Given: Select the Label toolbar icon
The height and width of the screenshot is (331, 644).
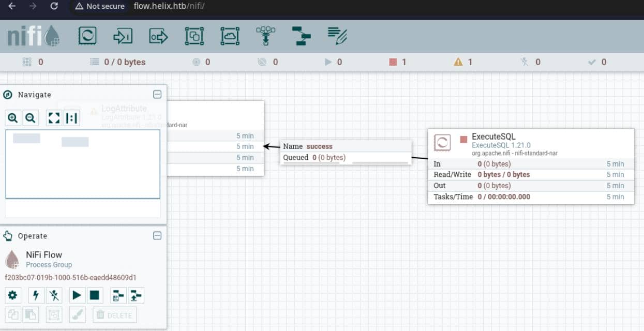Looking at the screenshot, I should (x=337, y=36).
